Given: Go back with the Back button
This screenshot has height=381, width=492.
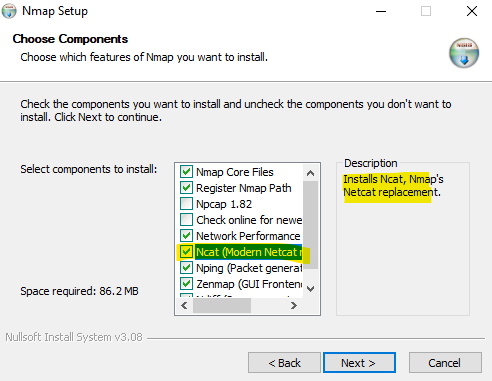Looking at the screenshot, I should pos(284,363).
